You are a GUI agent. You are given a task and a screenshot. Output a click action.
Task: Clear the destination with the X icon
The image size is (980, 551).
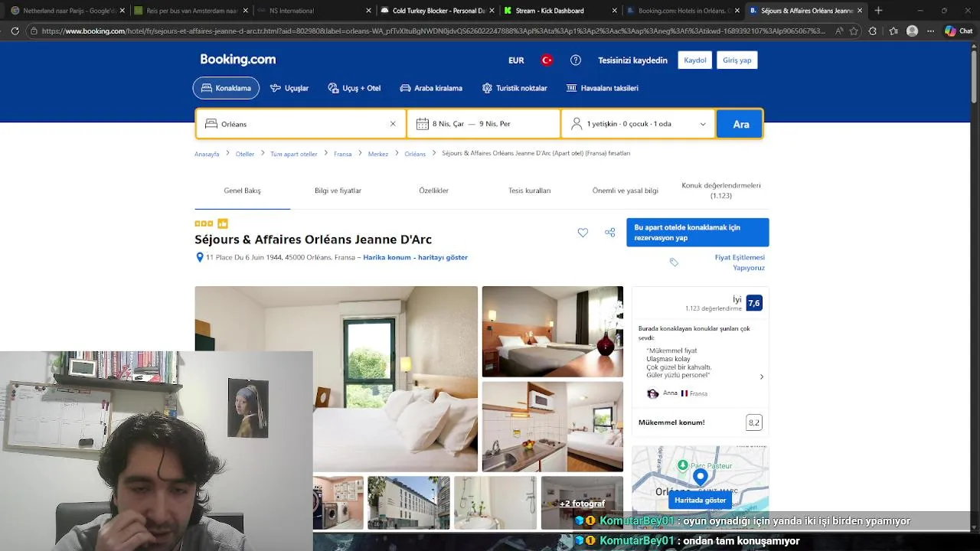pos(393,124)
